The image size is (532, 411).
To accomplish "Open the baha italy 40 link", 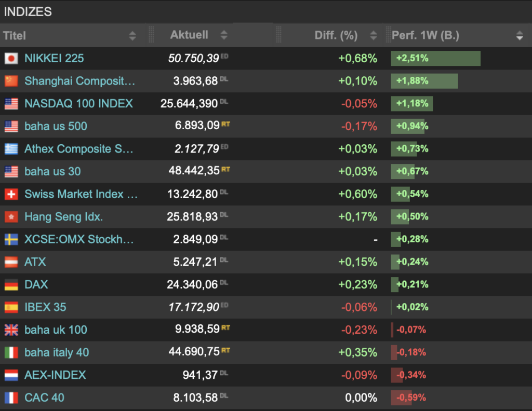I will (x=57, y=352).
